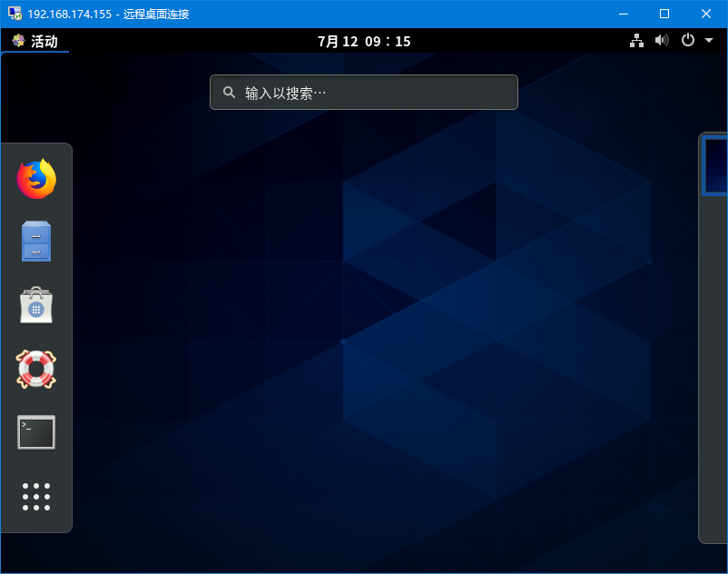Viewport: 728px width, 574px height.
Task: Open the 活动 (Activities) menu
Action: 36,40
